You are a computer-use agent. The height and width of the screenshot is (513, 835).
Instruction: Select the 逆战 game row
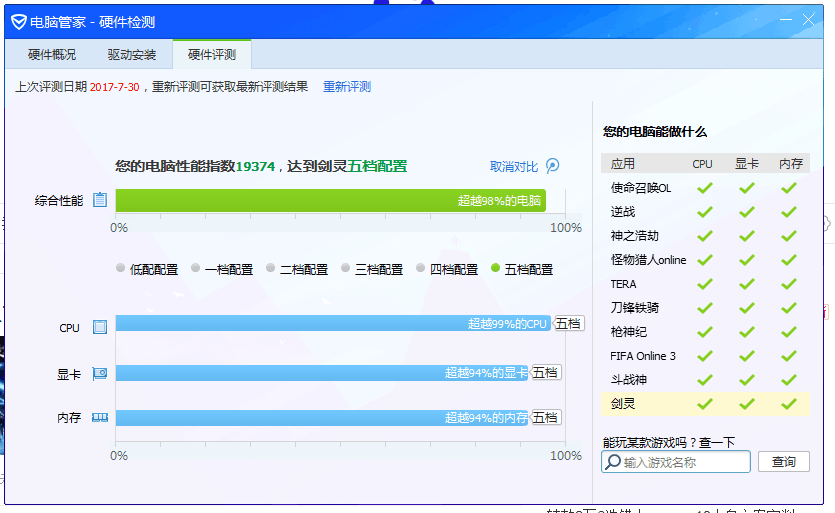(x=705, y=211)
